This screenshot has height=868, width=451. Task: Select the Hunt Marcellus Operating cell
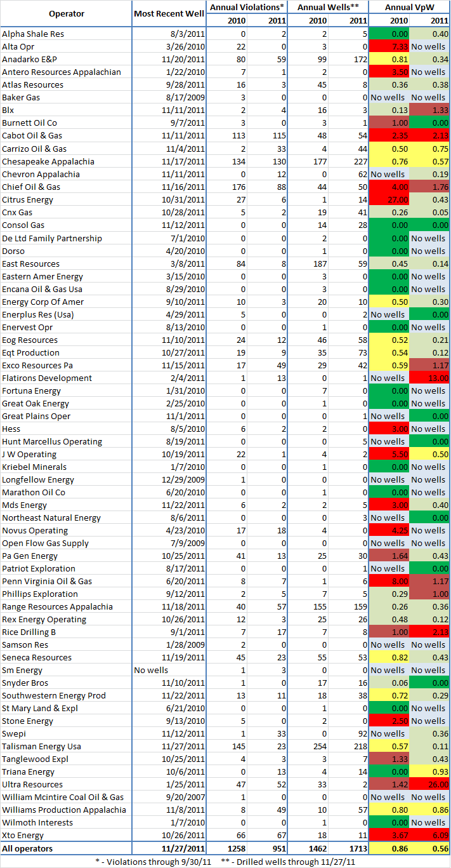pos(66,441)
